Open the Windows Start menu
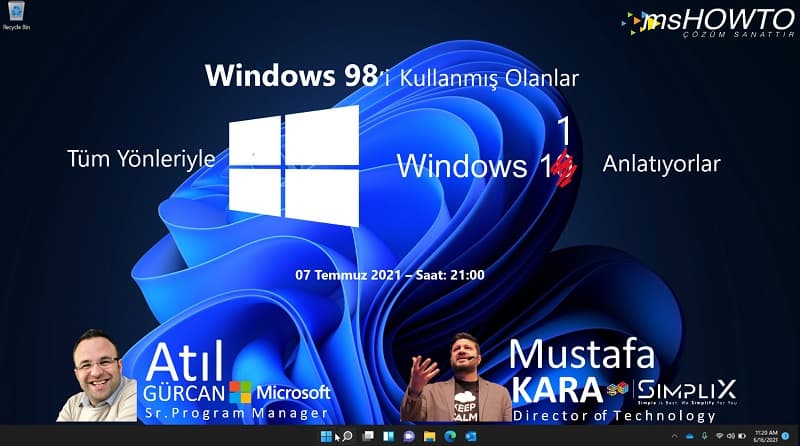 326,436
